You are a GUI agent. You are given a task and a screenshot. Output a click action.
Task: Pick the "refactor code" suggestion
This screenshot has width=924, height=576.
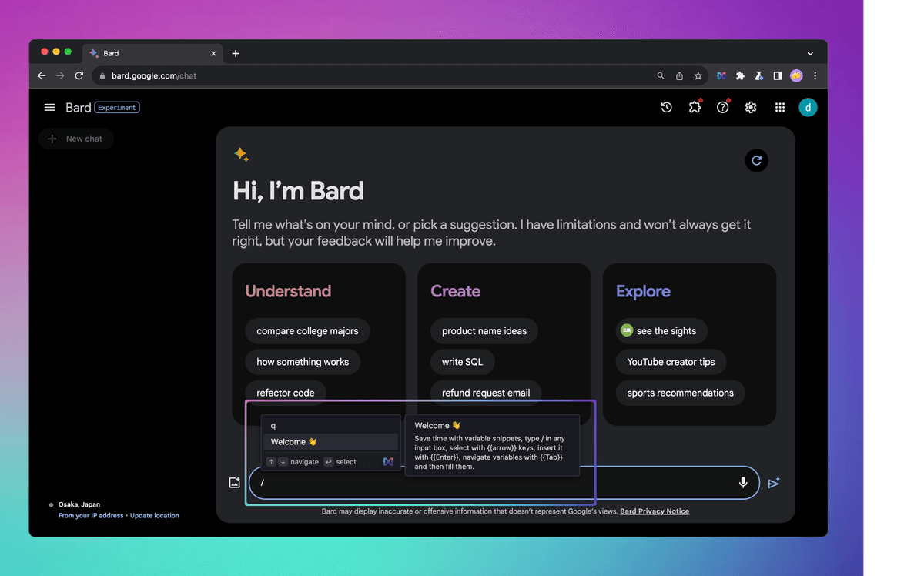point(286,393)
